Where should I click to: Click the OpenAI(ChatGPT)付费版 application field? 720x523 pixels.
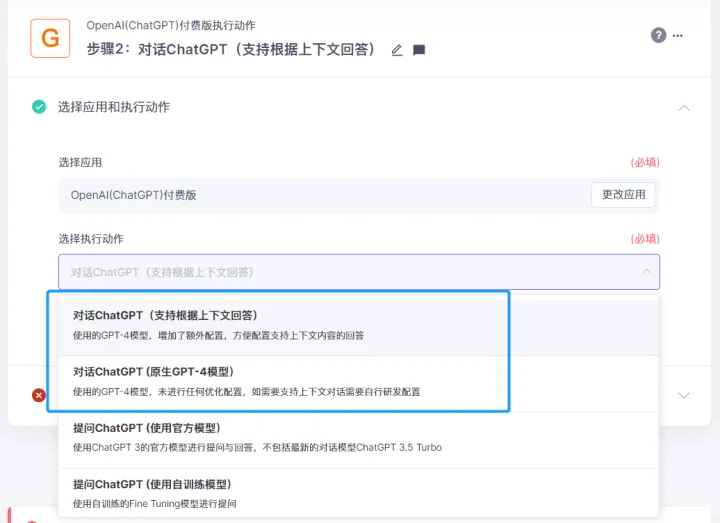pos(359,195)
